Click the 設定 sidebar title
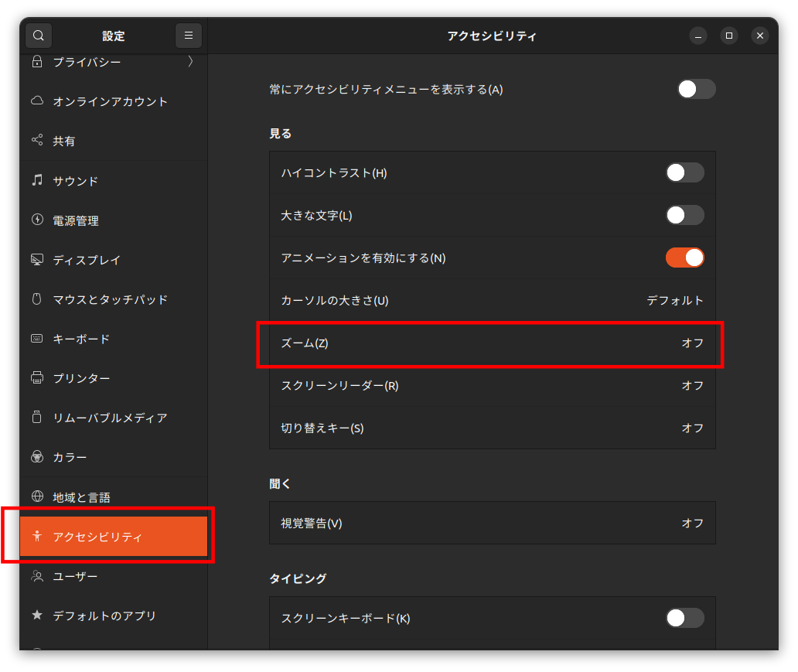Viewport: 798px width, 672px height. coord(114,36)
